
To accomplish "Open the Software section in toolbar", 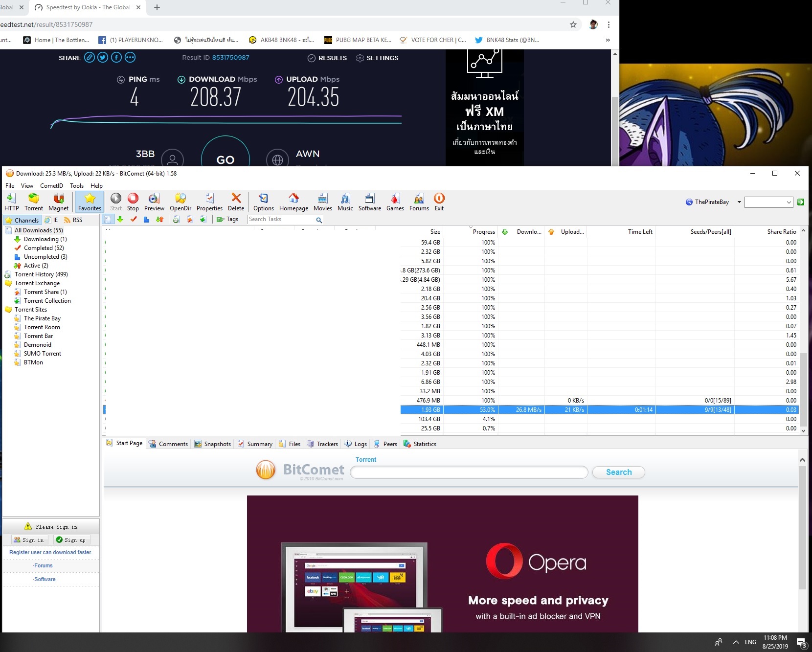I will [x=370, y=202].
